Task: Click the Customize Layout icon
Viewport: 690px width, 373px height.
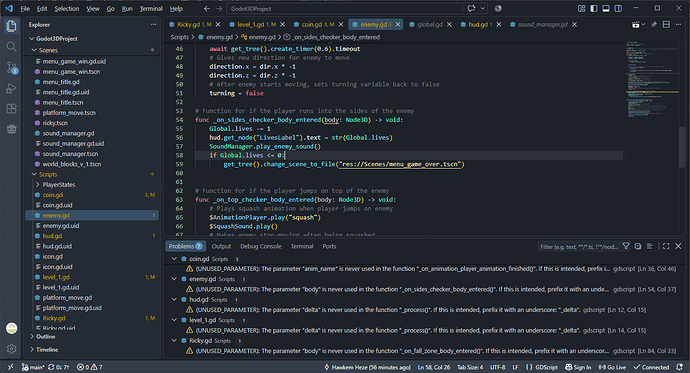Action: pyautogui.click(x=581, y=8)
